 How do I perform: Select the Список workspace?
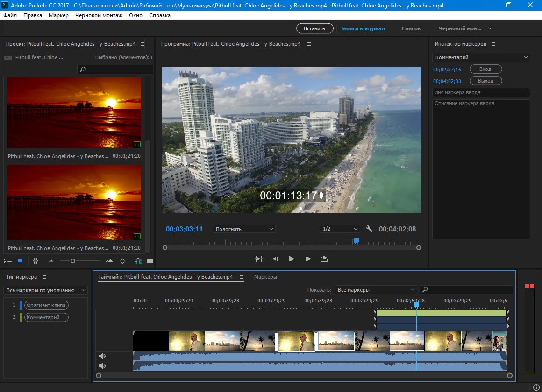(411, 28)
